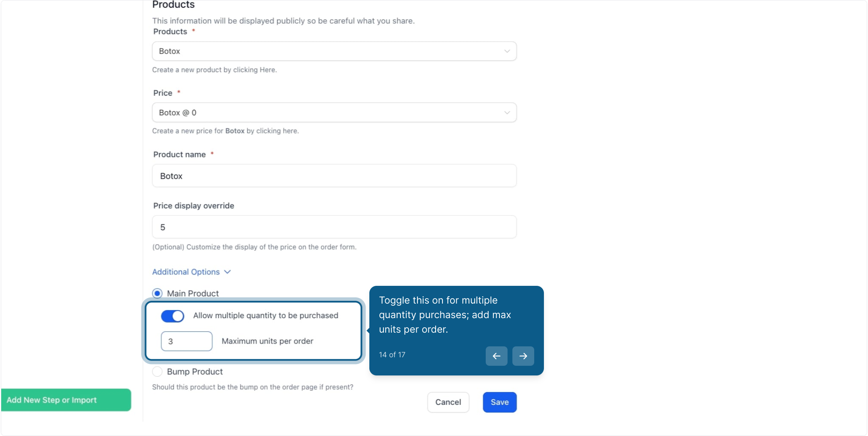Click 'Here' link to create new product

click(267, 70)
